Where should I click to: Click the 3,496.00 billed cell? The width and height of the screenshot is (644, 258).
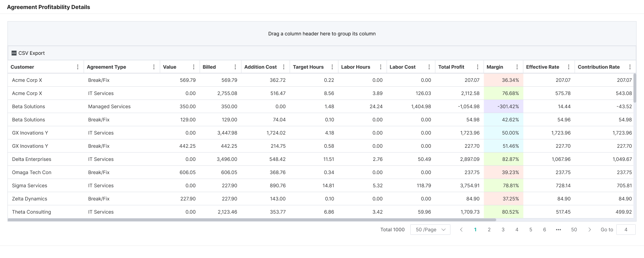click(221, 159)
